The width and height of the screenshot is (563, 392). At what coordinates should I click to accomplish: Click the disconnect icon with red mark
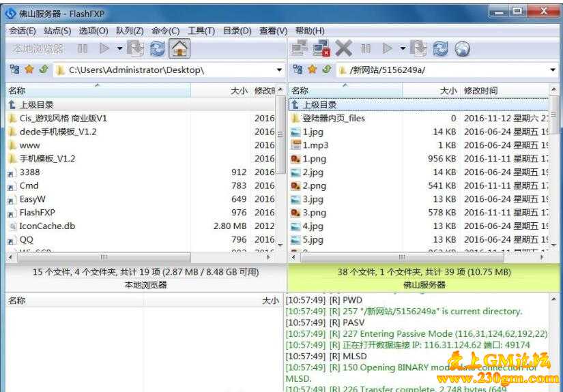(321, 48)
